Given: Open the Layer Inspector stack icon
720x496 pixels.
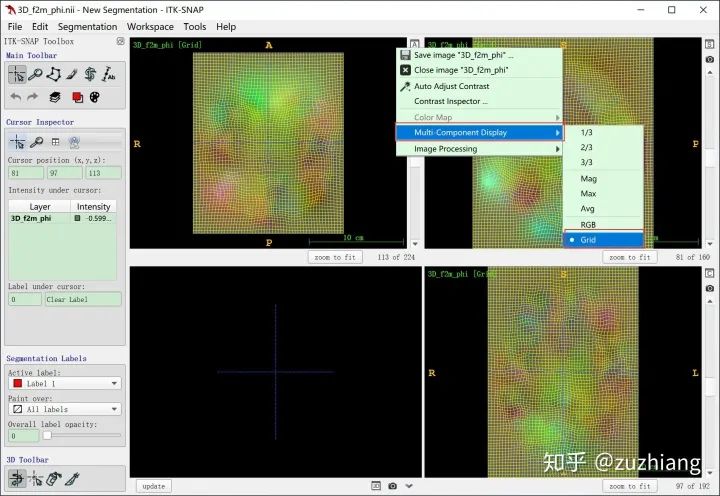Looking at the screenshot, I should [55, 97].
